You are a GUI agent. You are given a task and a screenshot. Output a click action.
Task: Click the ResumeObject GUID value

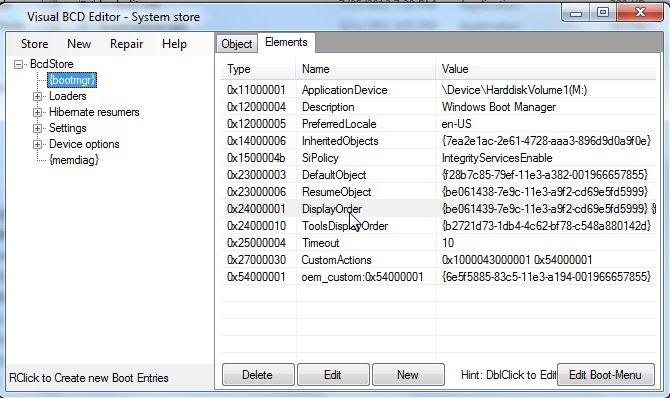pos(545,192)
